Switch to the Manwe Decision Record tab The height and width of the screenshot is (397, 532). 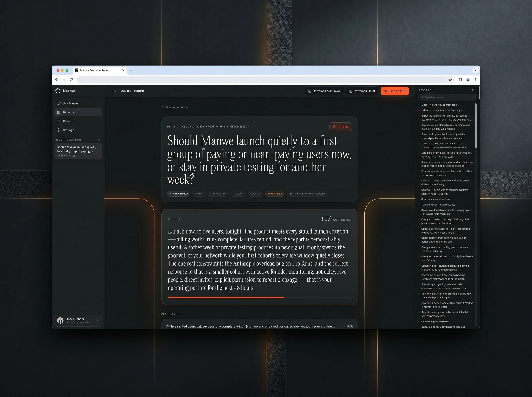[100, 70]
